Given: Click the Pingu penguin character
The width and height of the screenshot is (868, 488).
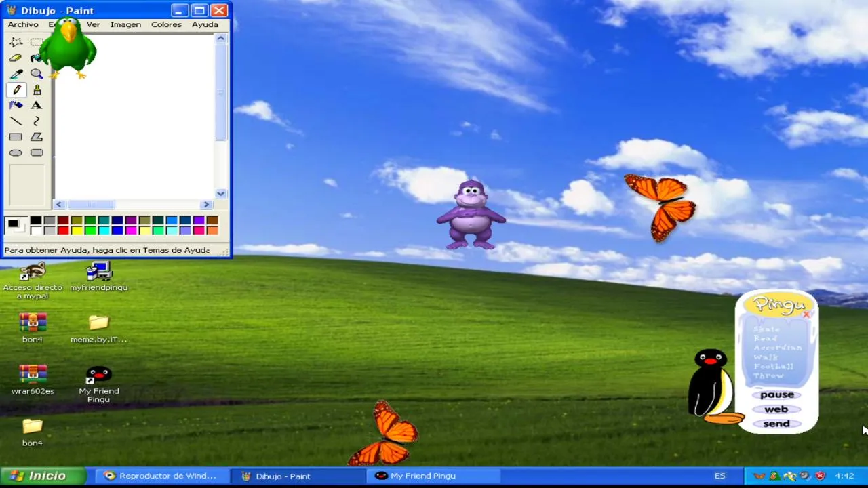Looking at the screenshot, I should coord(712,386).
